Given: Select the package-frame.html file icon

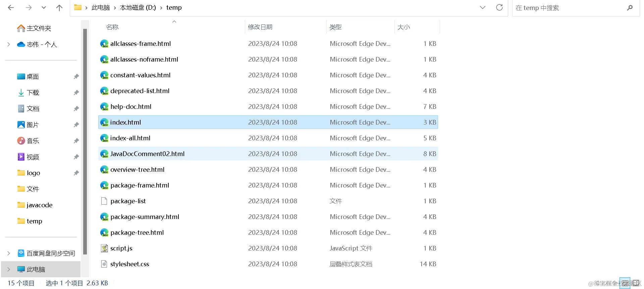Looking at the screenshot, I should pos(104,186).
